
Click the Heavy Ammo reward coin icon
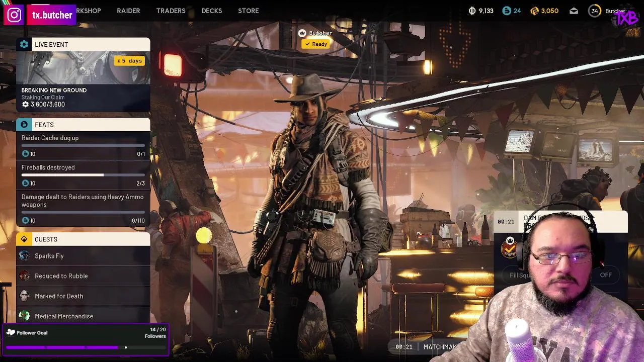[26, 220]
